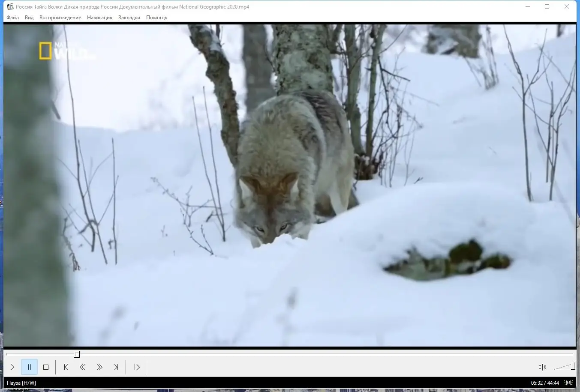Toggle the highlighted Pause button
This screenshot has width=580, height=392.
pos(29,367)
